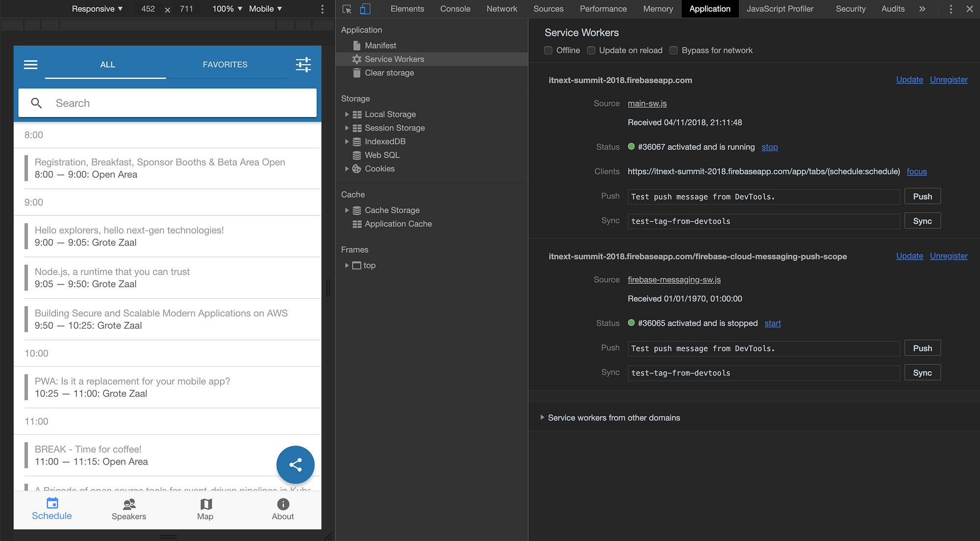Expand Service workers from other domains

click(x=542, y=417)
